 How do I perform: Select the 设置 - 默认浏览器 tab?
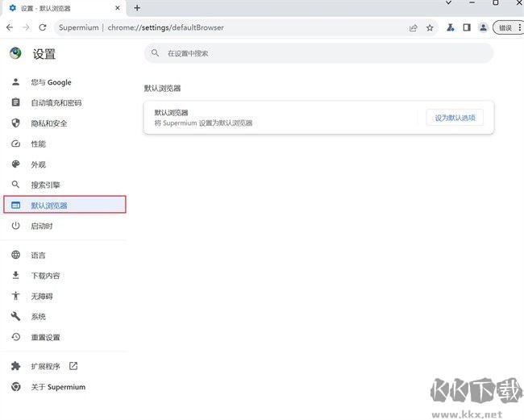pos(64,8)
